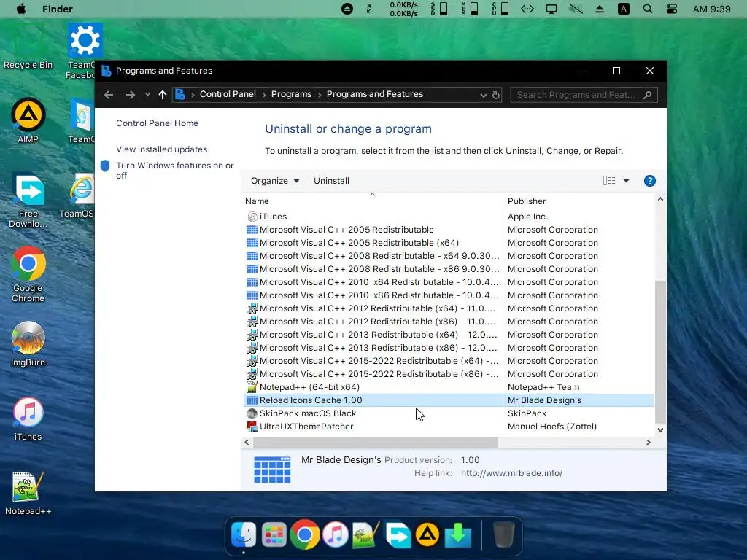Open the Free Download Manager desktop icon
747x560 pixels.
point(28,201)
